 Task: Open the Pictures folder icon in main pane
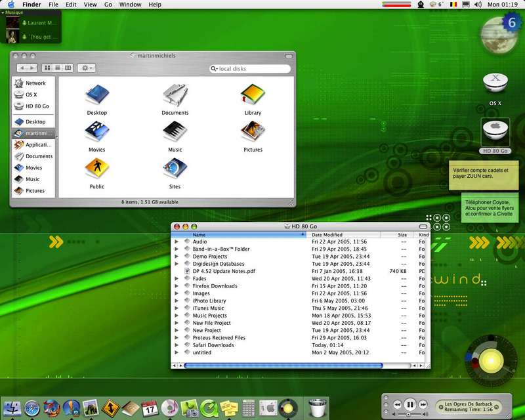(253, 132)
